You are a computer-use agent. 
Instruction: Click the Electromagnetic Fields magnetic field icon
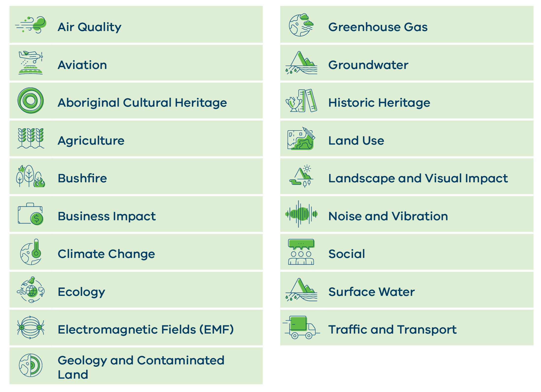point(31,327)
